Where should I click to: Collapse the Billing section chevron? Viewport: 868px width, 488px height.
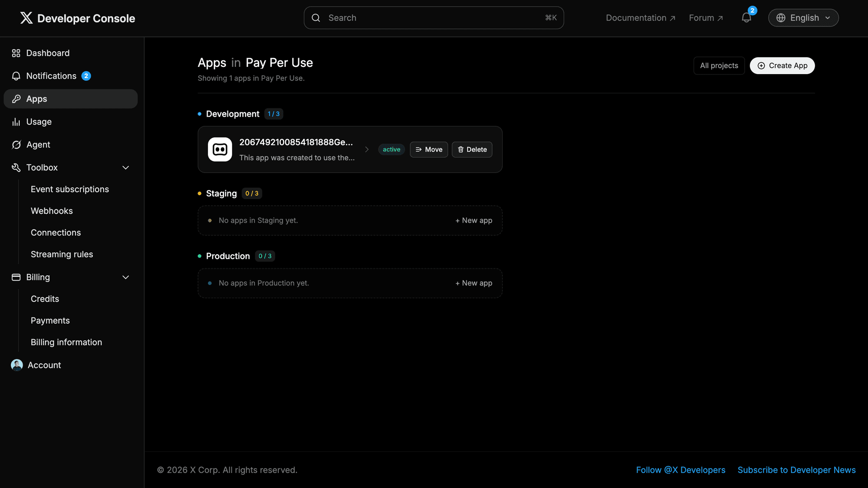point(126,277)
